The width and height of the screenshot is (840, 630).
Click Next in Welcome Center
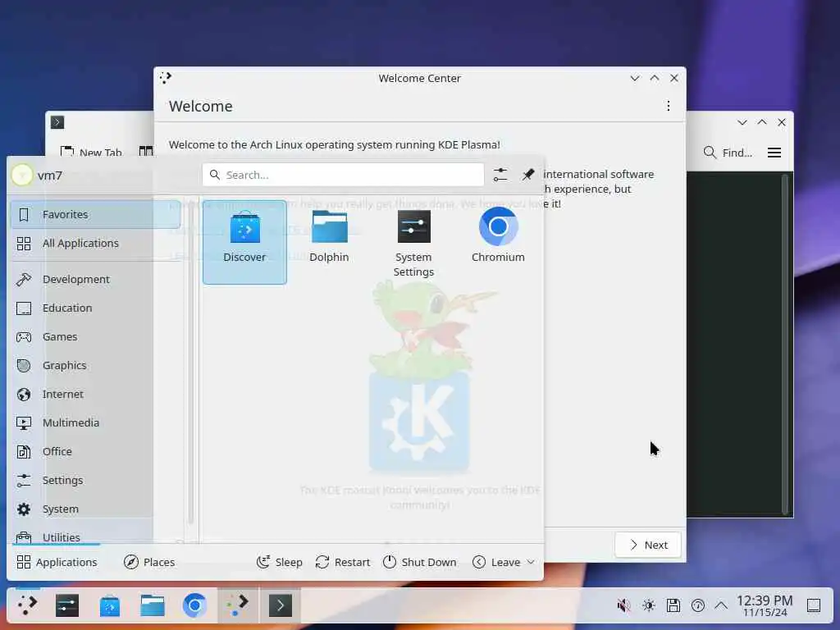648,545
